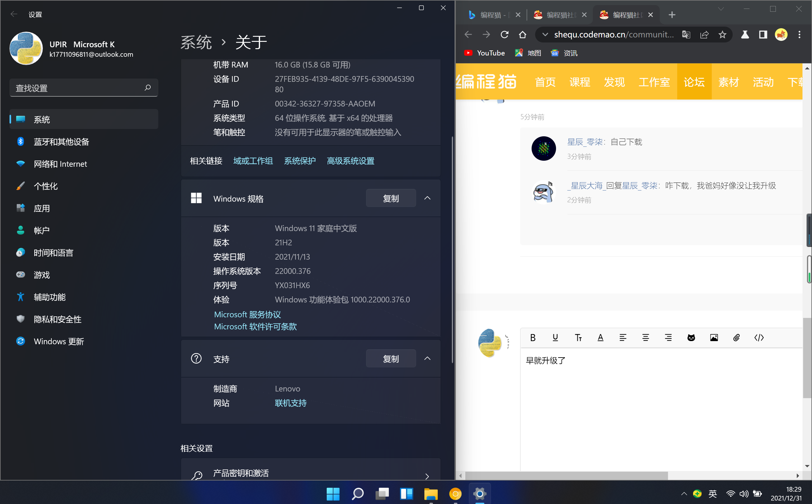Open Windows Start menu
The image size is (812, 504).
[333, 494]
